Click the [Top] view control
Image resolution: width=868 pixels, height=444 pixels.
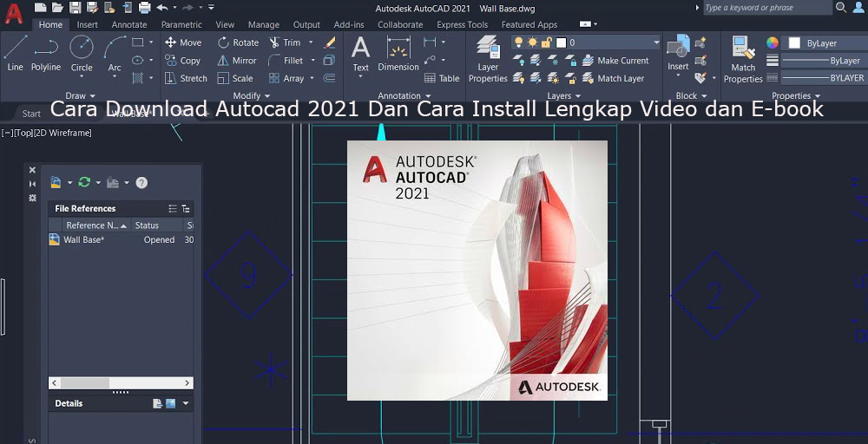(25, 133)
